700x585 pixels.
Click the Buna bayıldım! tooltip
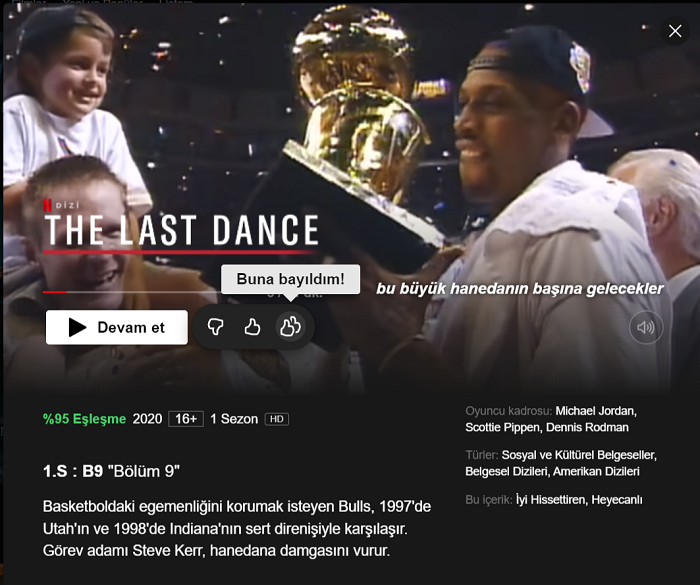click(x=291, y=279)
